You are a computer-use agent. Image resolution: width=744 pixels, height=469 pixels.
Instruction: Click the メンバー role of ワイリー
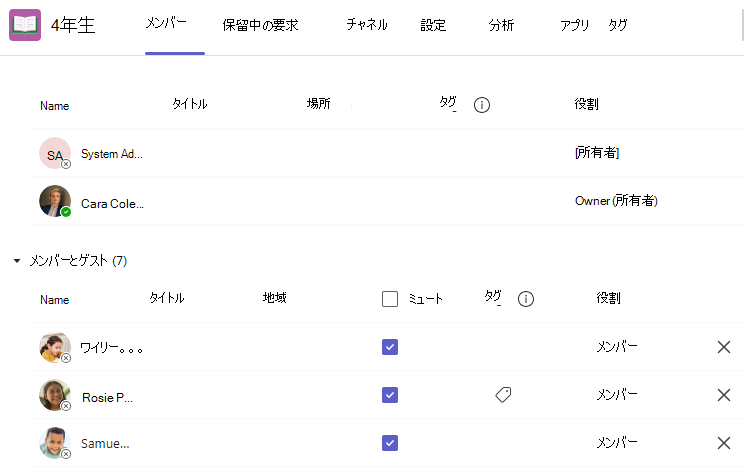[617, 347]
